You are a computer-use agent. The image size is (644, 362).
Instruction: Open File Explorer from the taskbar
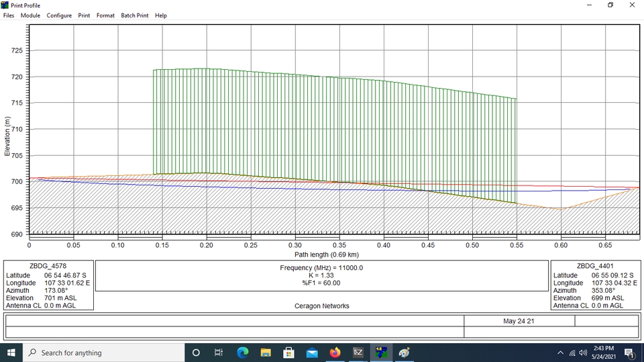[x=266, y=353]
